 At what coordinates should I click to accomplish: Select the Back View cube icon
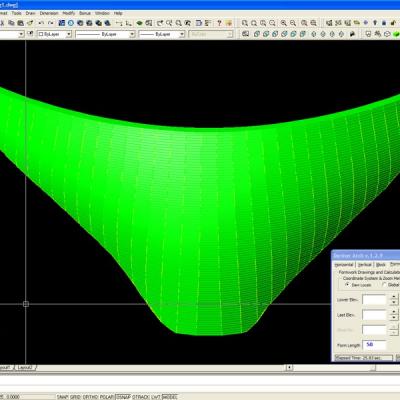(303, 34)
